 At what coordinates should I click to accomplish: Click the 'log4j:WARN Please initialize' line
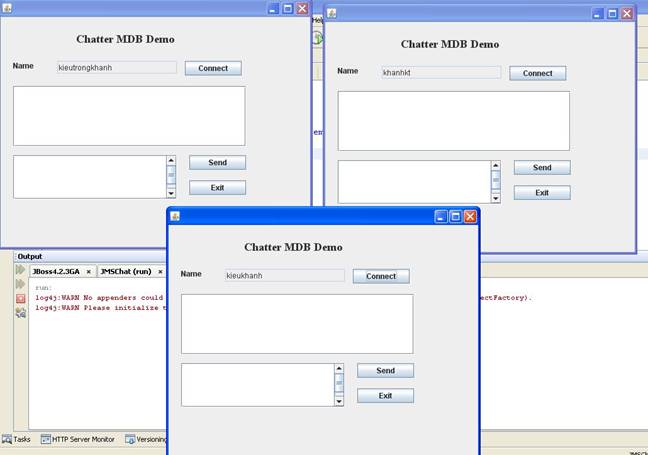coord(100,308)
